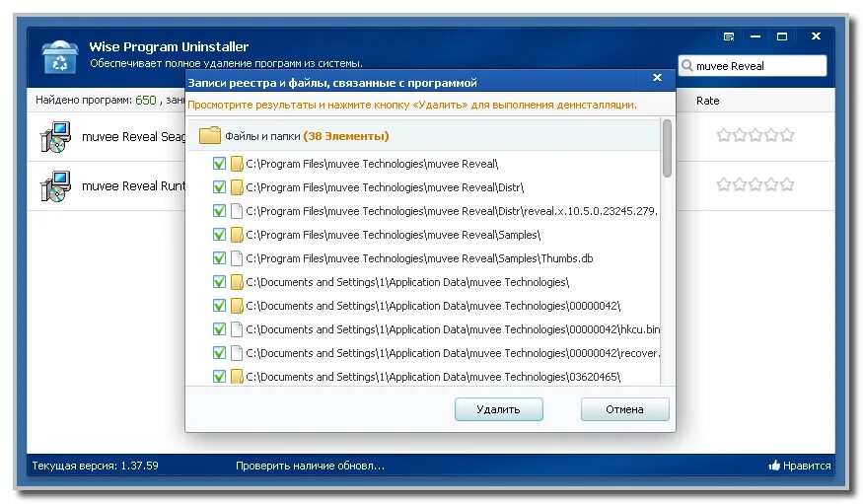Uncheck the muvee Reveal\ folder checkbox

pos(219,164)
